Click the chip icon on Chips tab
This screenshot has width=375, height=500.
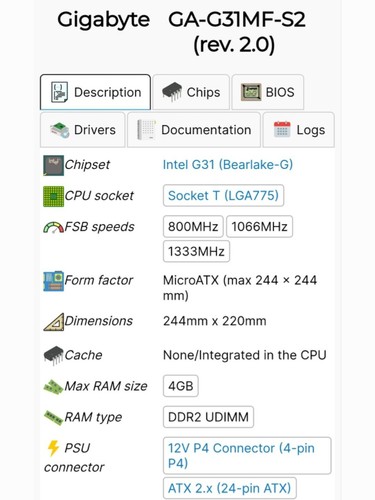click(172, 92)
